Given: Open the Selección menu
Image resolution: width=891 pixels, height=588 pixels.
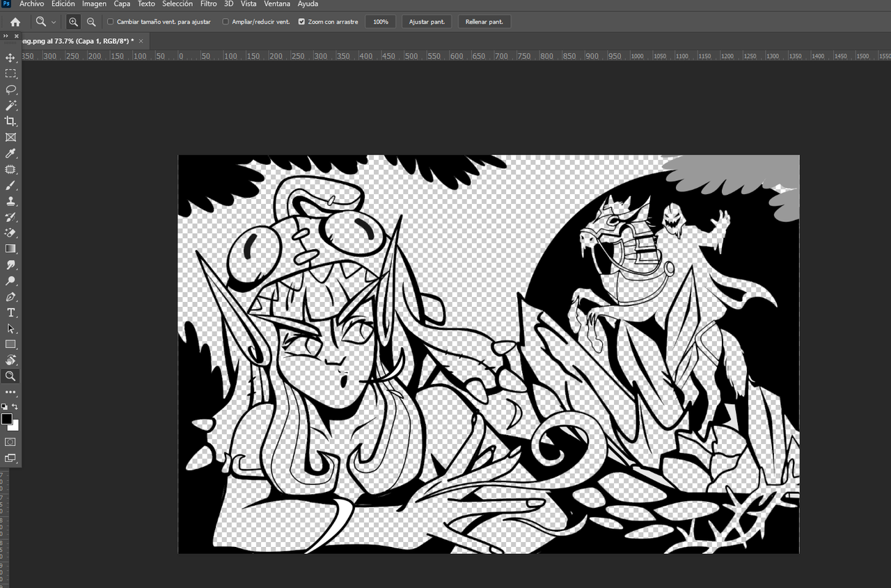Looking at the screenshot, I should pyautogui.click(x=178, y=3).
